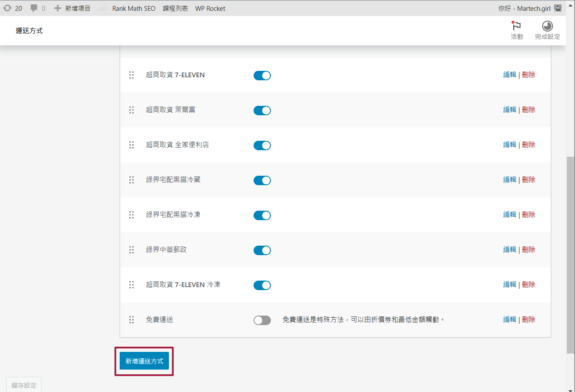575x392 pixels.
Task: Click 新增運送方式 button
Action: coord(144,361)
